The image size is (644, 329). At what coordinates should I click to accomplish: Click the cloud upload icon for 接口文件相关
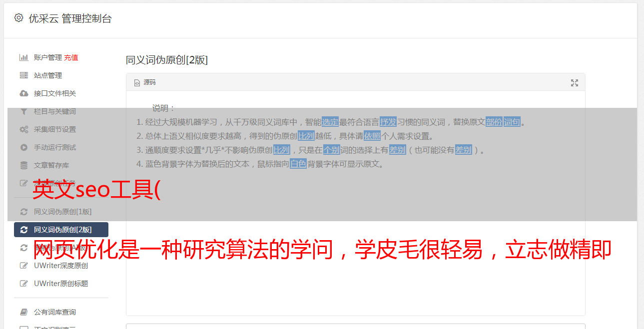tap(23, 93)
